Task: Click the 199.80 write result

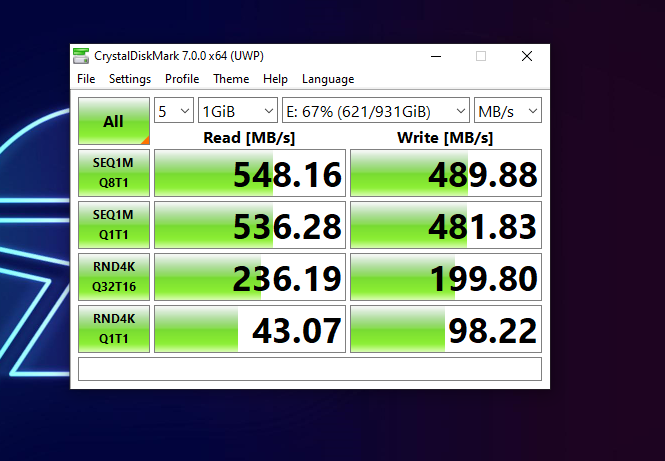Action: point(446,277)
